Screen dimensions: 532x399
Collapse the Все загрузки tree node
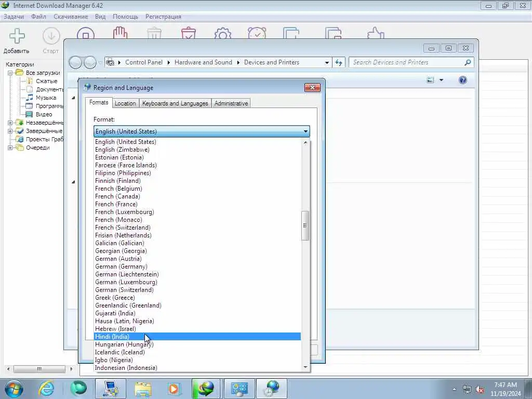pos(10,73)
